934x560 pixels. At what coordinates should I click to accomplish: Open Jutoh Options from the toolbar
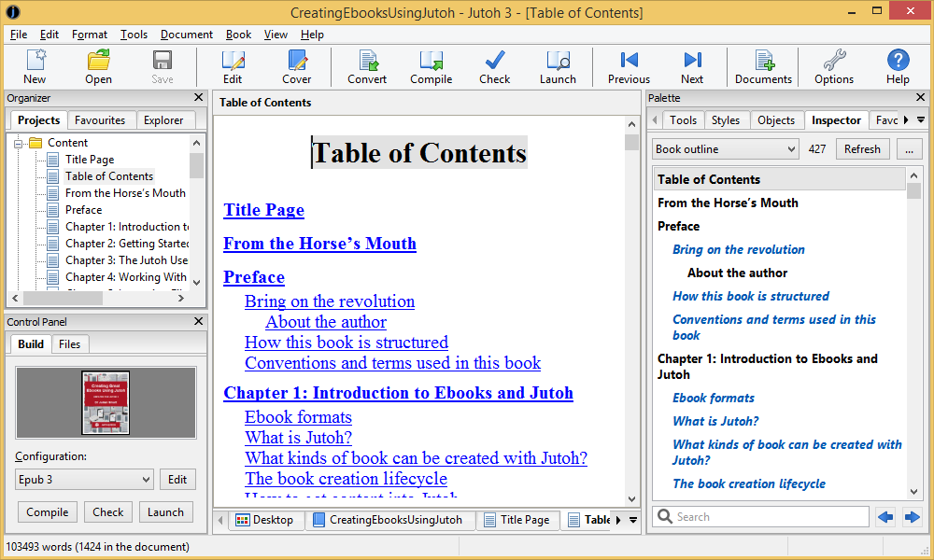coord(833,65)
